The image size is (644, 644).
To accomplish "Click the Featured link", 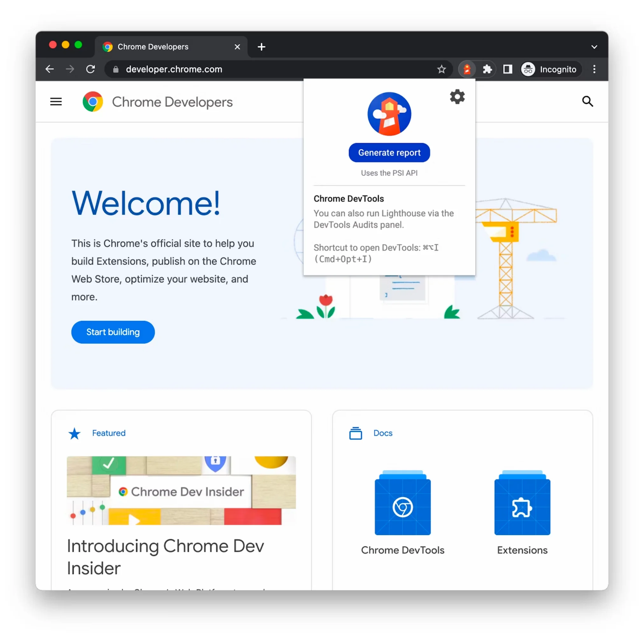I will point(109,433).
